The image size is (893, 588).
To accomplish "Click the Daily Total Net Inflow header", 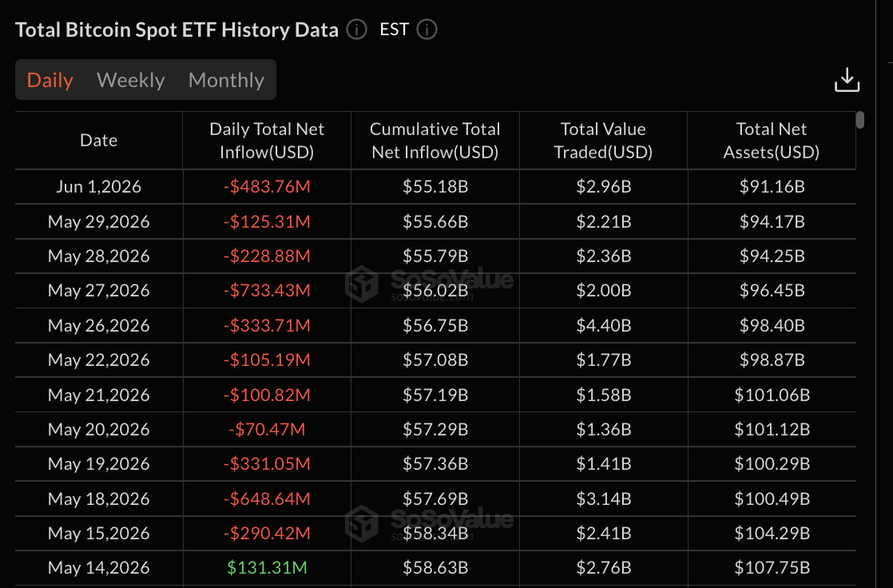I will [x=267, y=140].
